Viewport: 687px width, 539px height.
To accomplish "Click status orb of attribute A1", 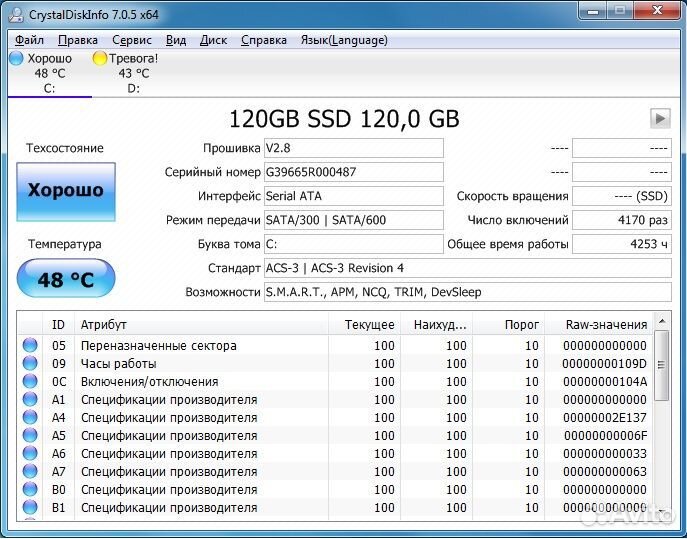I will click(x=30, y=399).
